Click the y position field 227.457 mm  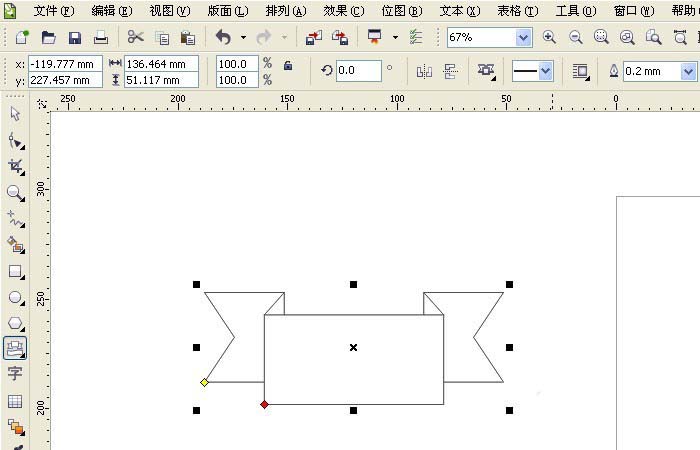tap(65, 80)
